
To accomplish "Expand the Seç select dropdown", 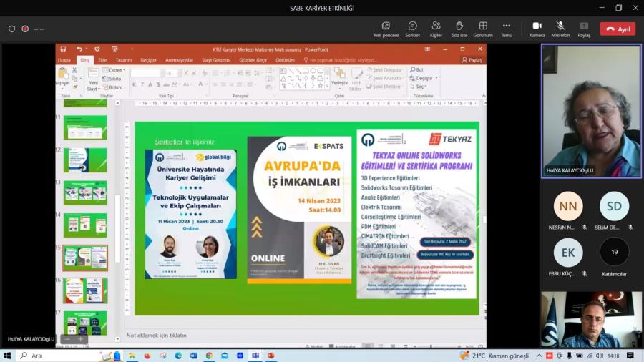I will (x=419, y=86).
